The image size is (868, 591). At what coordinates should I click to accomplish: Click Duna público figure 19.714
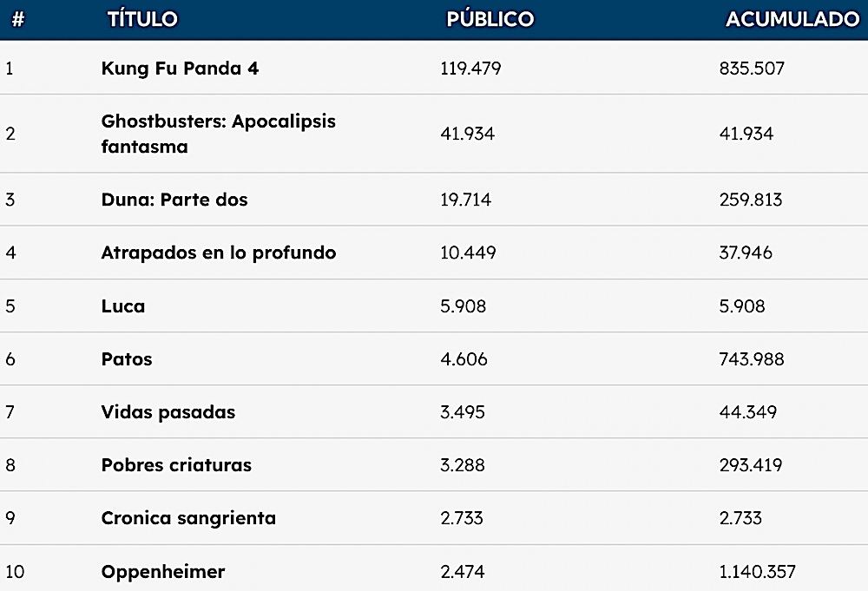point(465,200)
